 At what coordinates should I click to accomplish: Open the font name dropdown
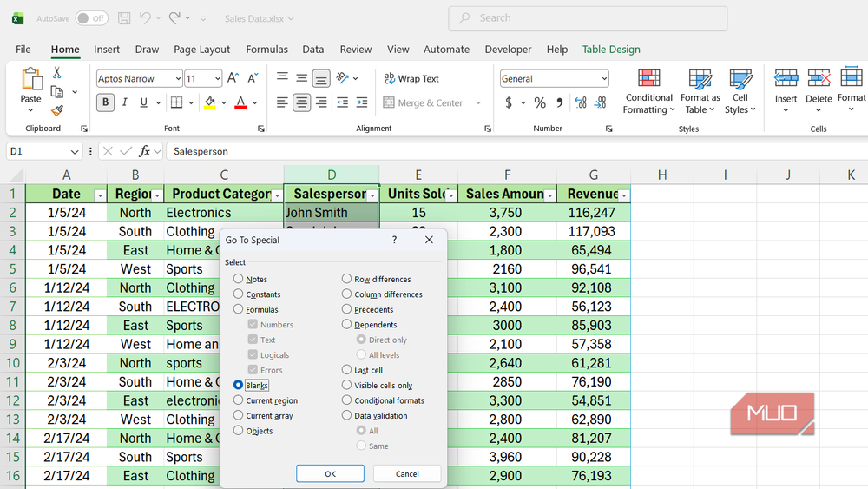pyautogui.click(x=178, y=79)
